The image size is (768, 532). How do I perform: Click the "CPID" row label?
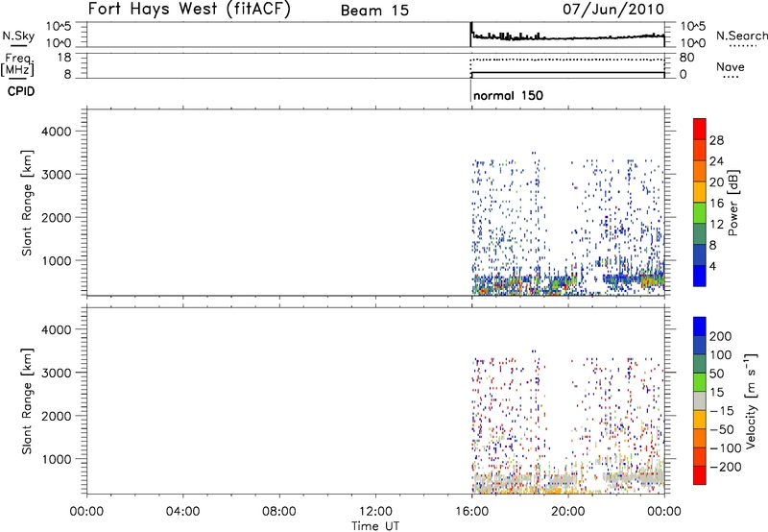20,91
